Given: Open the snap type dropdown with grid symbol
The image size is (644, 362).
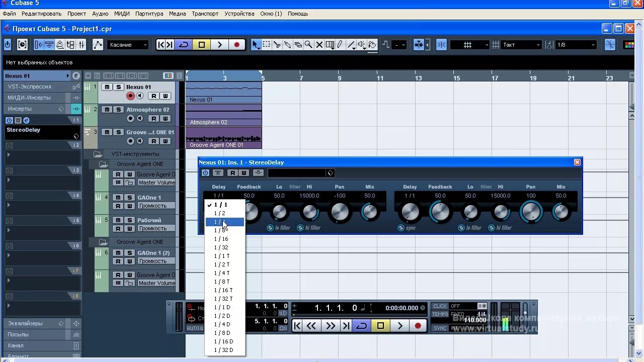Looking at the screenshot, I should pyautogui.click(x=469, y=45).
